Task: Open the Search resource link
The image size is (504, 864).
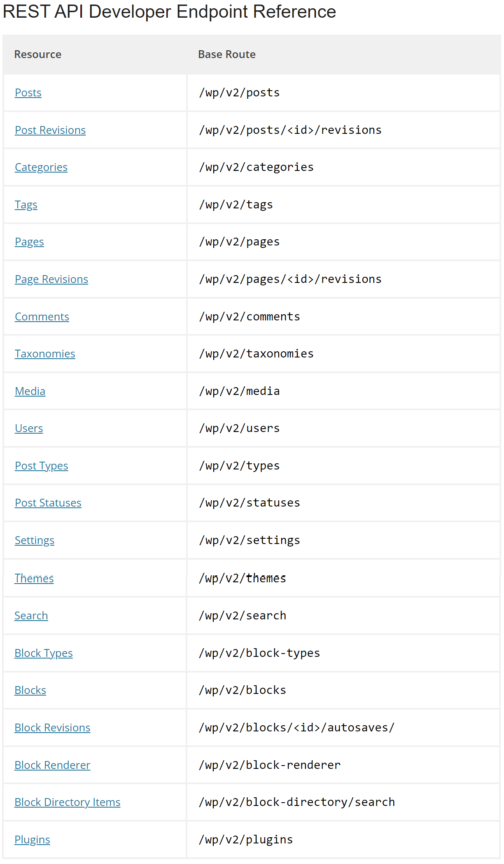Action: (31, 616)
